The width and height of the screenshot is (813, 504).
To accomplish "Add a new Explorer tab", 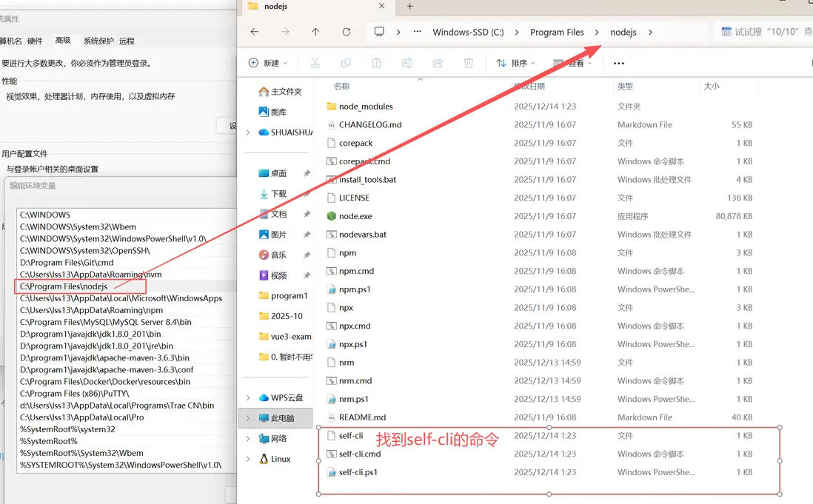I will point(409,6).
